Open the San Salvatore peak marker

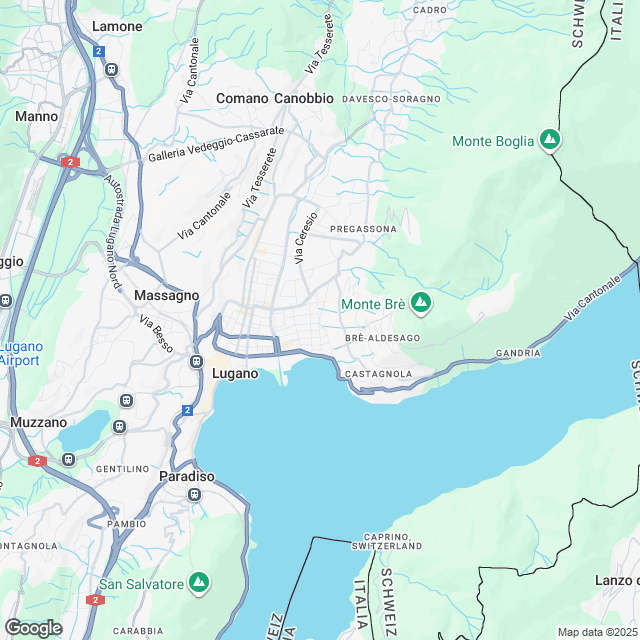point(199,583)
